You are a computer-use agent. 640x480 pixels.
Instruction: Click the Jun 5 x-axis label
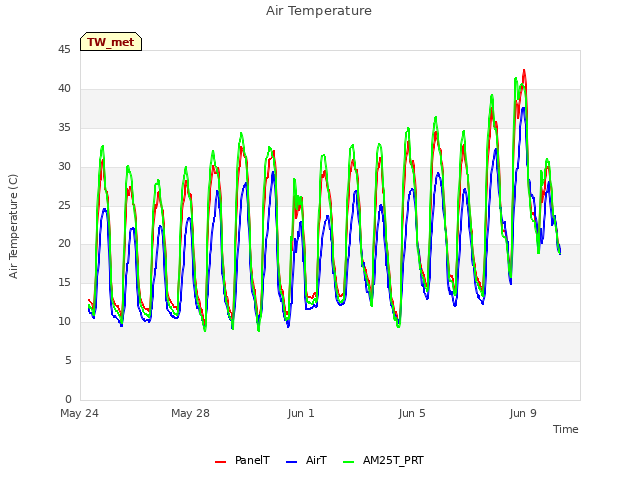tap(412, 413)
